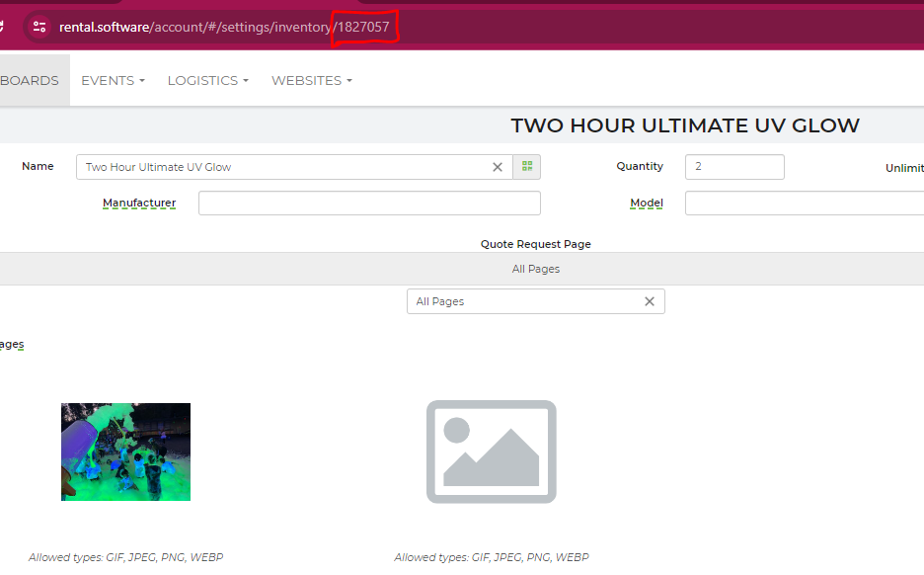Select the Model text field
This screenshot has height=575, width=924.
tap(804, 204)
